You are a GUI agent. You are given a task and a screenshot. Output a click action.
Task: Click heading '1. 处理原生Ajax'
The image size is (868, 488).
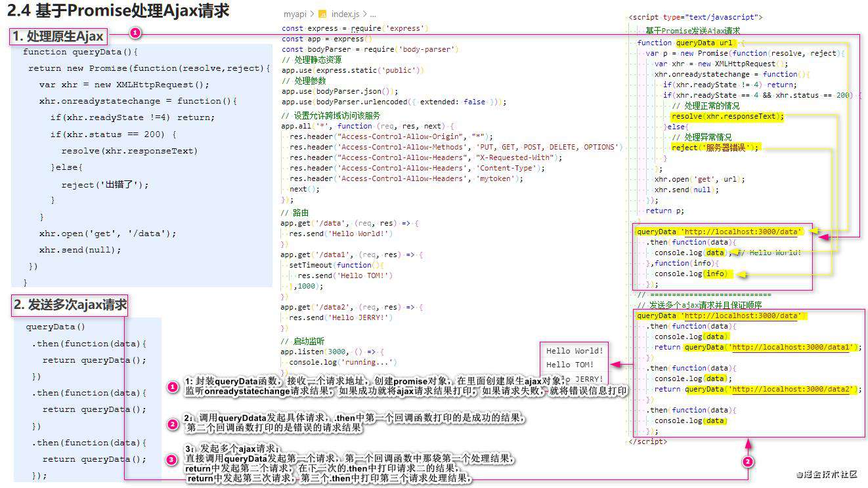(x=59, y=37)
